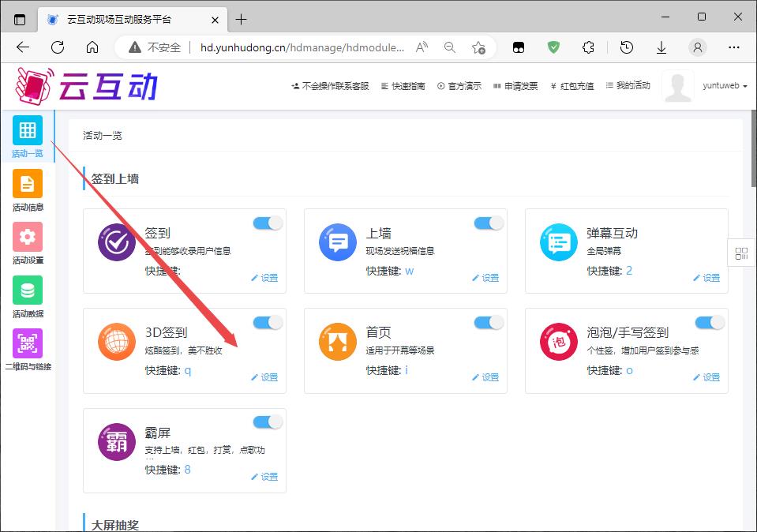Open the browser history icon
The width and height of the screenshot is (757, 532).
[x=627, y=47]
